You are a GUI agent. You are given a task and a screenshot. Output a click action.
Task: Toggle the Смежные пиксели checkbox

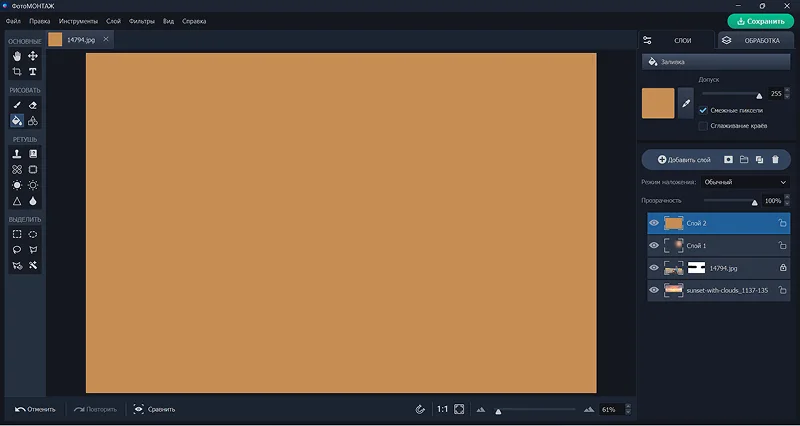[703, 110]
